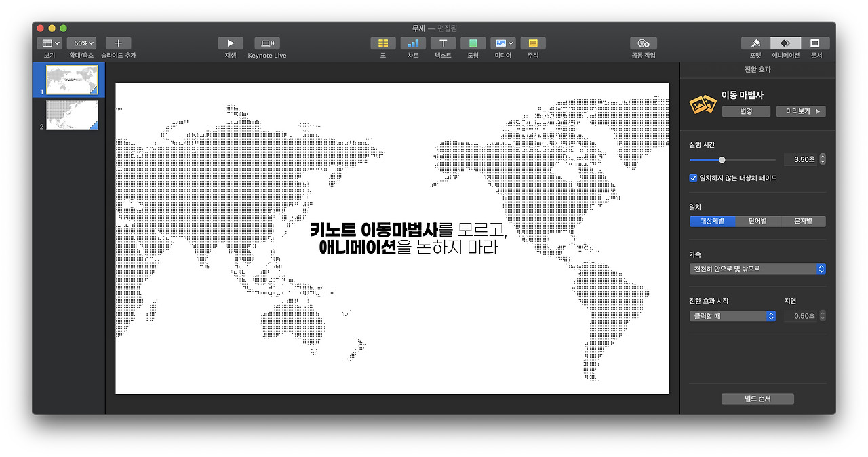Open the 50% zoom level dropdown
868x457 pixels.
(81, 43)
